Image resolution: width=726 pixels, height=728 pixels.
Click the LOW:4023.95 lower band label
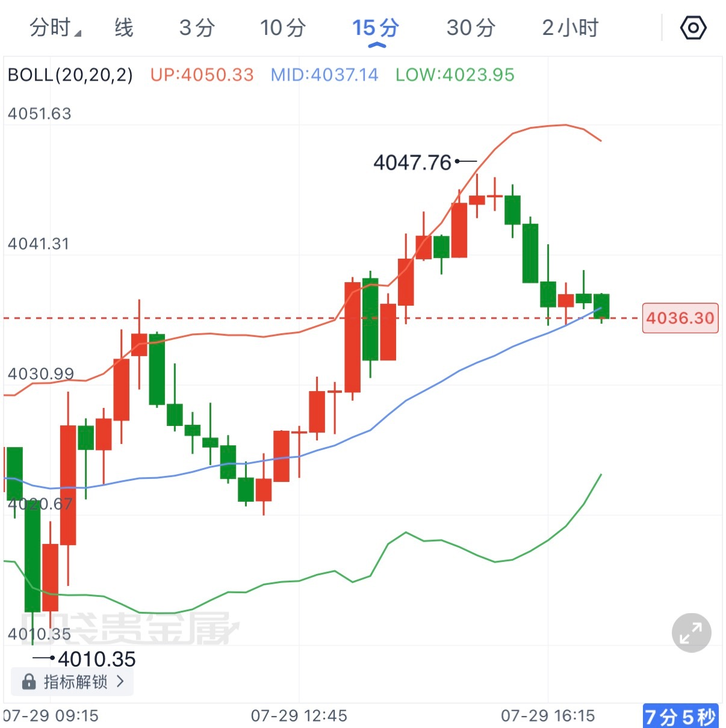pos(455,75)
